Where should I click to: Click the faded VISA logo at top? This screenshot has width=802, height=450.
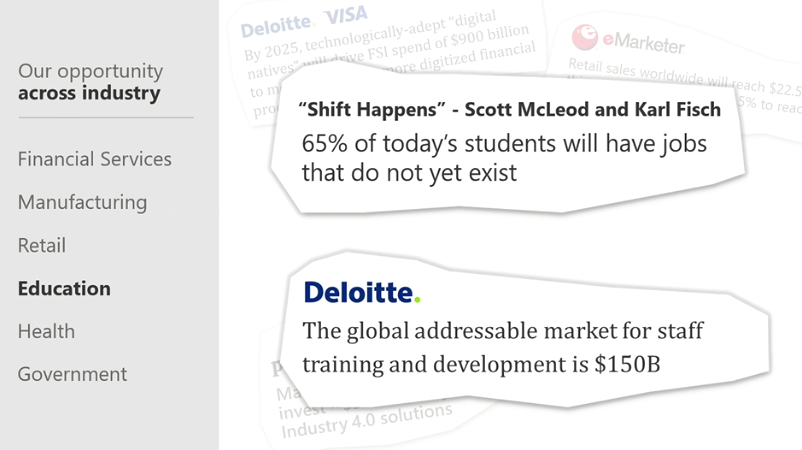click(346, 16)
